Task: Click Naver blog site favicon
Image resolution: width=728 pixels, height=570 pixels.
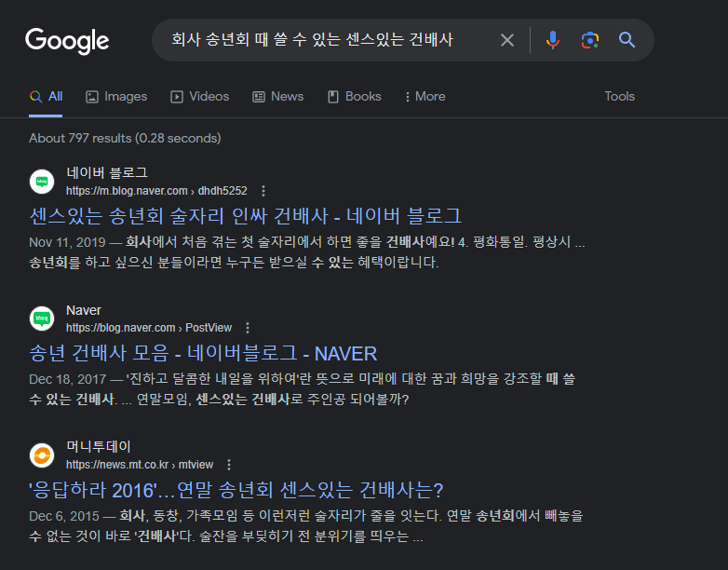Action: click(42, 319)
